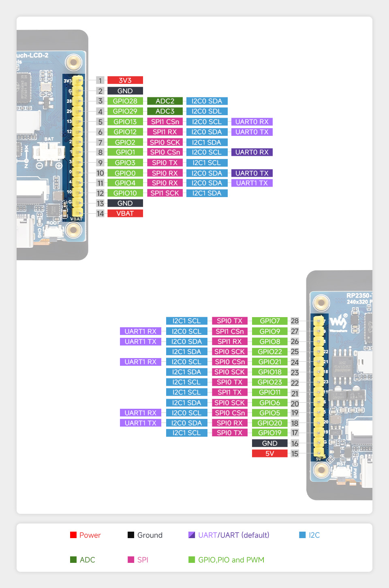This screenshot has height=588, width=389.
Task: Click 'UART1 RX' in the GPIO5 row
Action: [141, 413]
